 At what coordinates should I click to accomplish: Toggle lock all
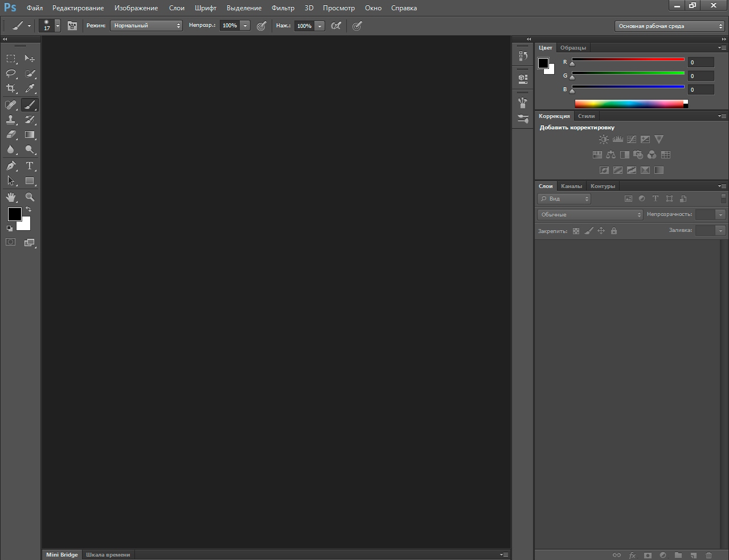point(613,231)
